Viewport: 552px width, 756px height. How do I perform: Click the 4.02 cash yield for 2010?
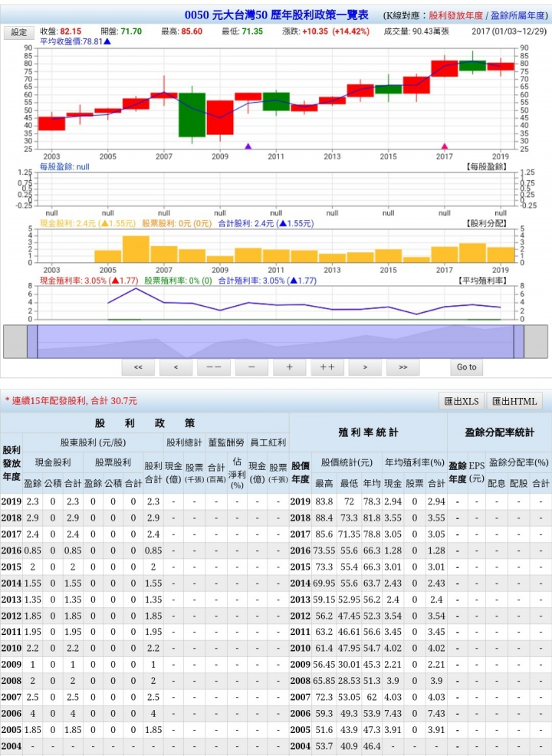pyautogui.click(x=393, y=649)
